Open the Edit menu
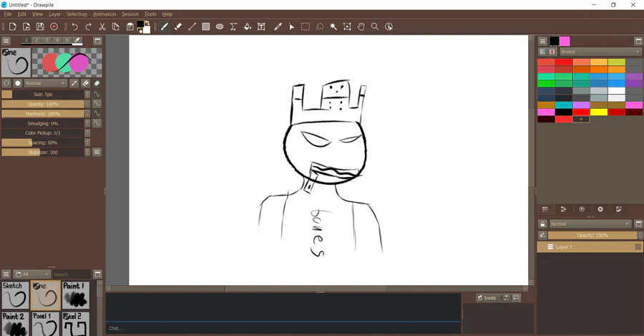Screen dimensions: 644x336 coord(21,14)
